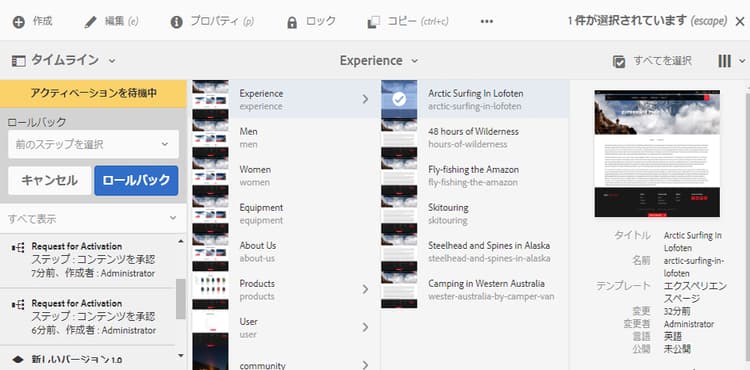Click the Timeline rail panel icon
Screen dimensions: 750x370
(x=18, y=61)
